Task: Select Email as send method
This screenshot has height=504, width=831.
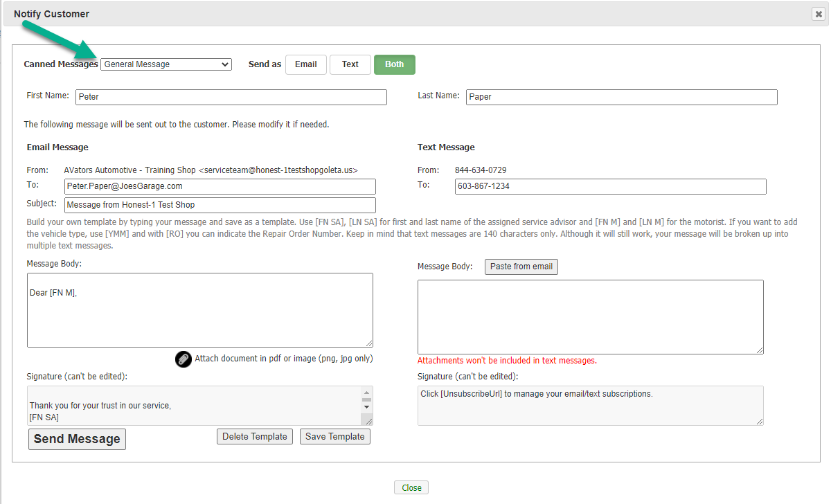Action: click(x=306, y=64)
